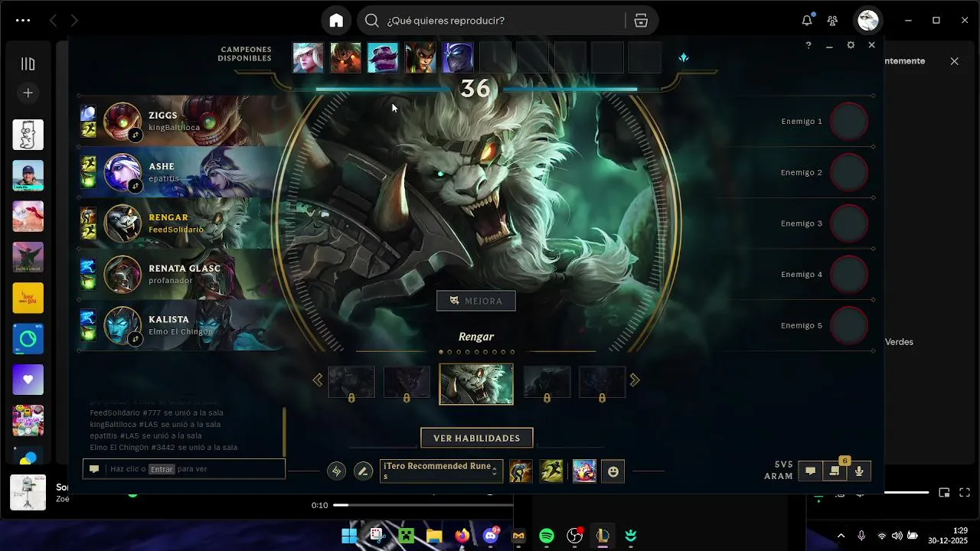Close Spotify right side panel

click(954, 61)
